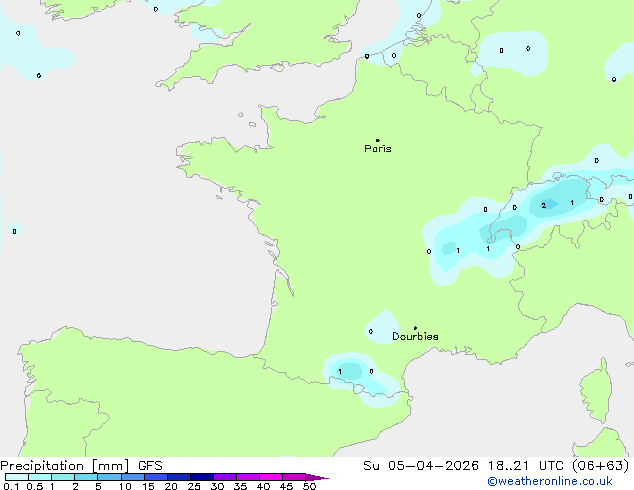Click the forecast date Su 05-04-2026 text
634x490 pixels.
pyautogui.click(x=421, y=466)
